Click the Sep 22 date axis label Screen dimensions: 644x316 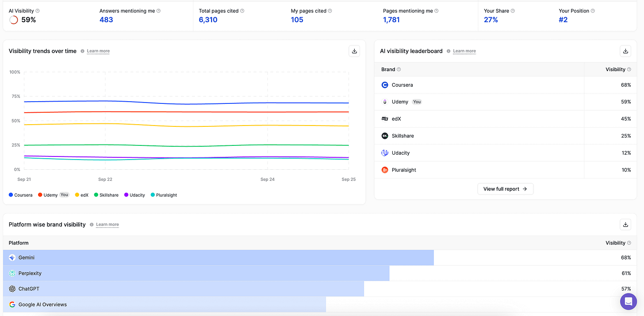coord(105,179)
